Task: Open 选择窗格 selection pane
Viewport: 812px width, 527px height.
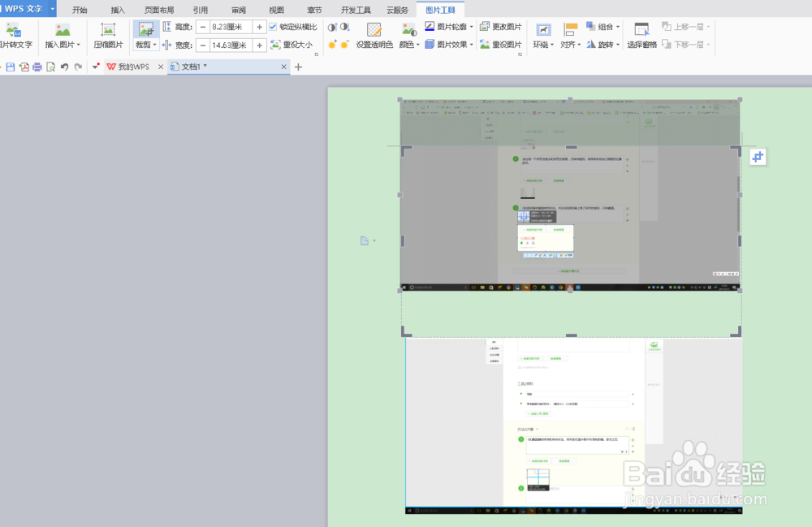Action: 641,36
